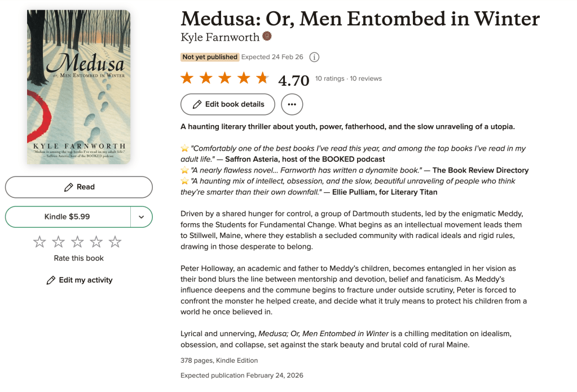This screenshot has height=392, width=577.
Task: Rate this book five stars
Action: pos(115,242)
